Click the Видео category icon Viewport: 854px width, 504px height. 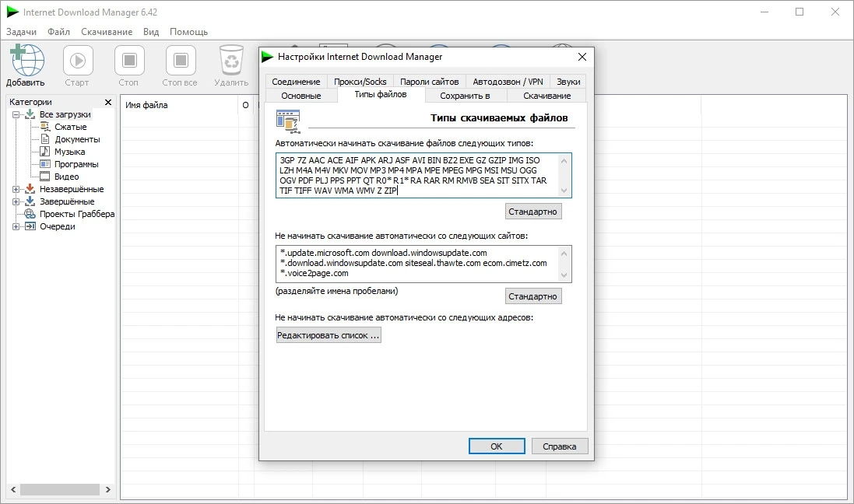(45, 177)
